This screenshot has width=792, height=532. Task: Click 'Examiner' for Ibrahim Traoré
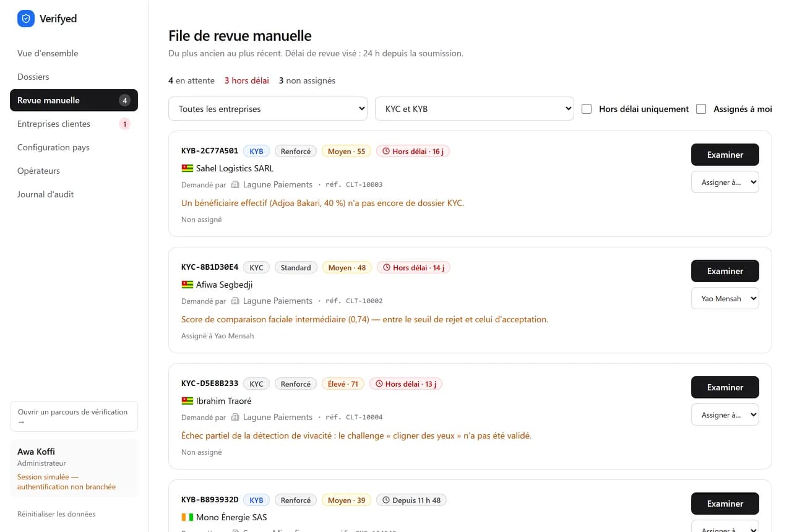click(725, 387)
